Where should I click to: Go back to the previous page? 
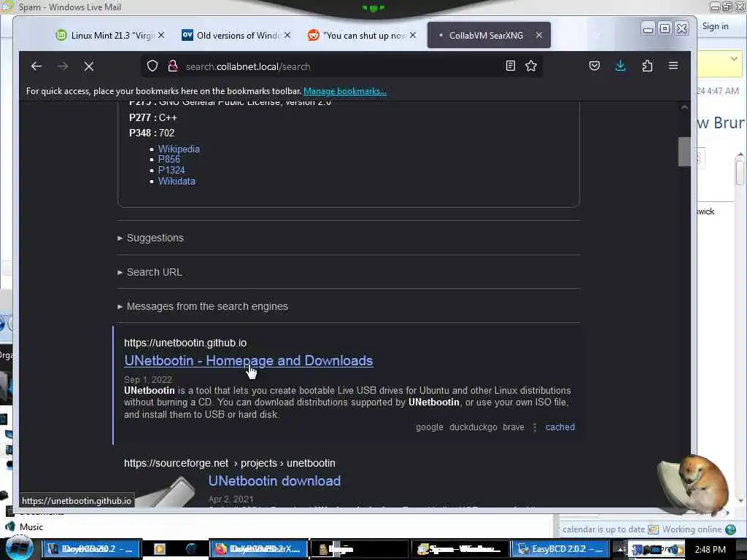coord(36,66)
